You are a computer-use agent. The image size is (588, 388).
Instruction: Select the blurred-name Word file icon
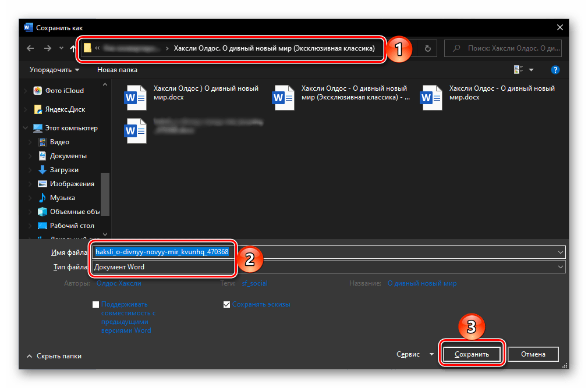pos(135,131)
